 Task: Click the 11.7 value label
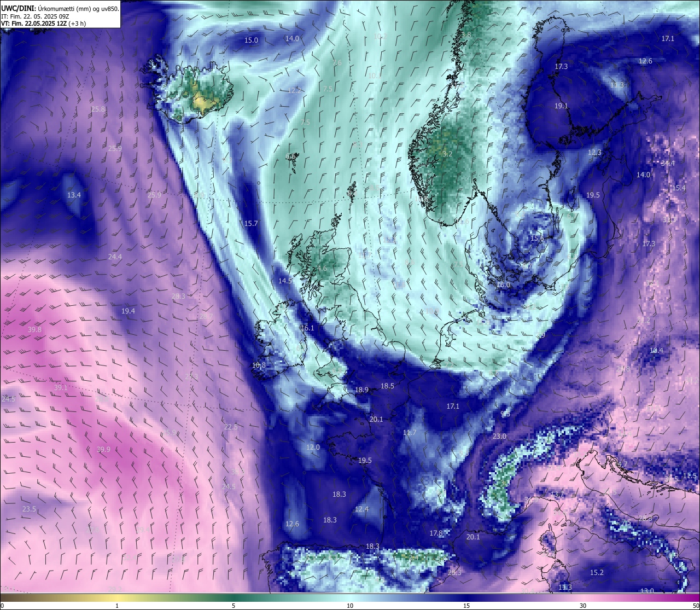click(410, 433)
